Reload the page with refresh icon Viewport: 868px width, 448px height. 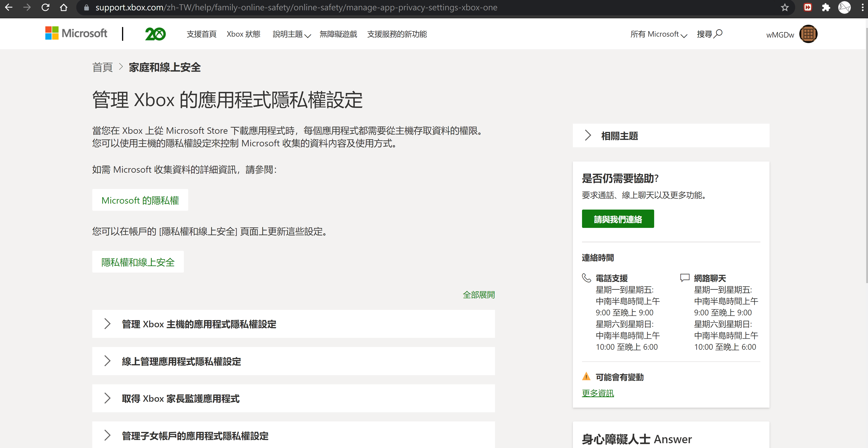(x=45, y=7)
